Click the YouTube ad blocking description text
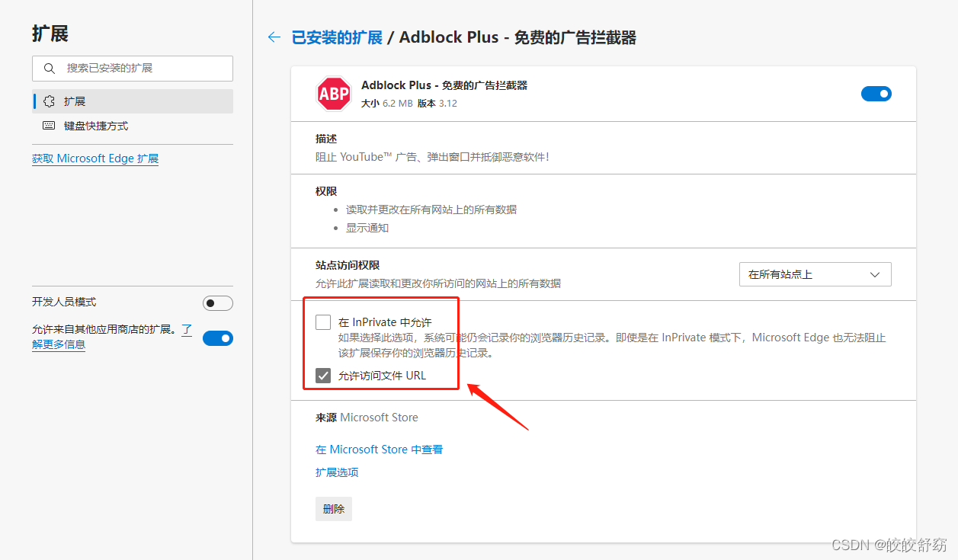Viewport: 958px width, 560px height. tap(432, 157)
